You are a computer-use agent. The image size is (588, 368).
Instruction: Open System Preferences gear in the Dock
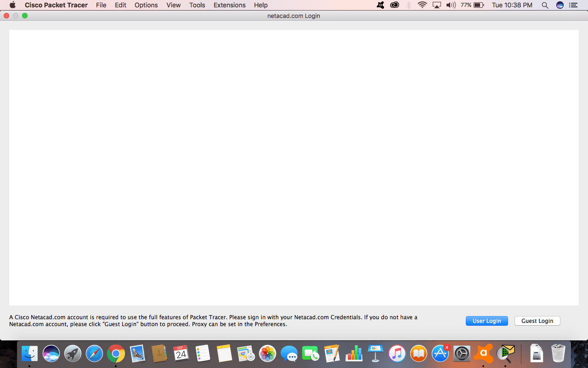pos(462,353)
